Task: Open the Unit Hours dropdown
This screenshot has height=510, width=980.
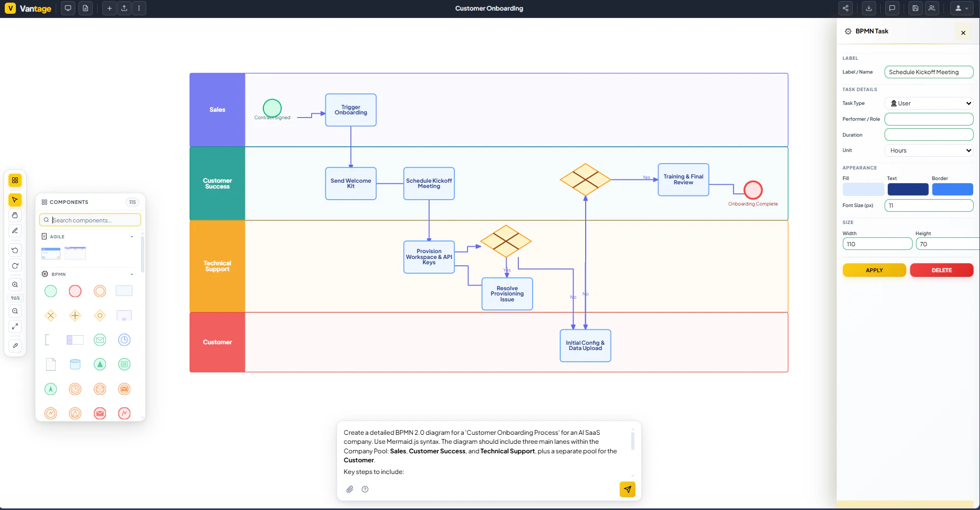Action: tap(929, 150)
